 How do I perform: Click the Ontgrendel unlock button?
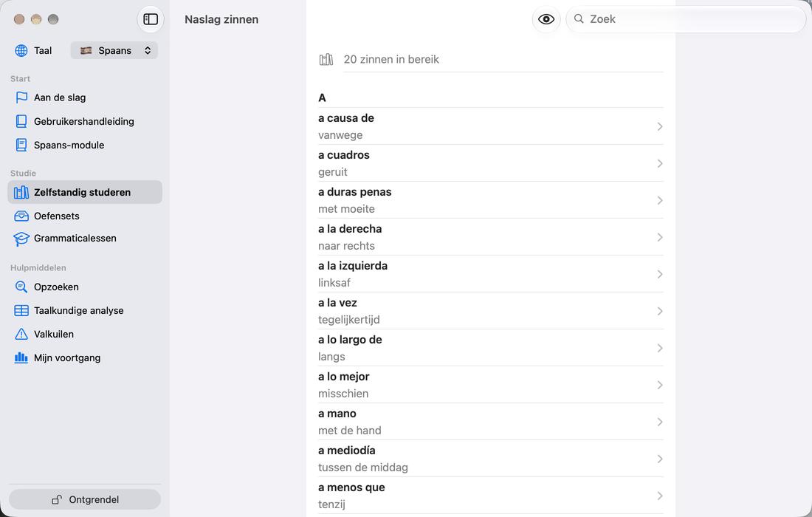[x=85, y=499]
